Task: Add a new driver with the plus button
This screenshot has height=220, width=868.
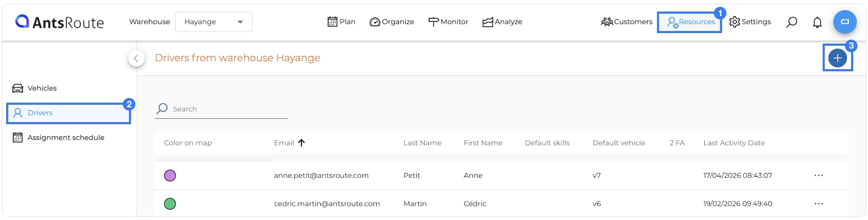Action: pos(837,58)
